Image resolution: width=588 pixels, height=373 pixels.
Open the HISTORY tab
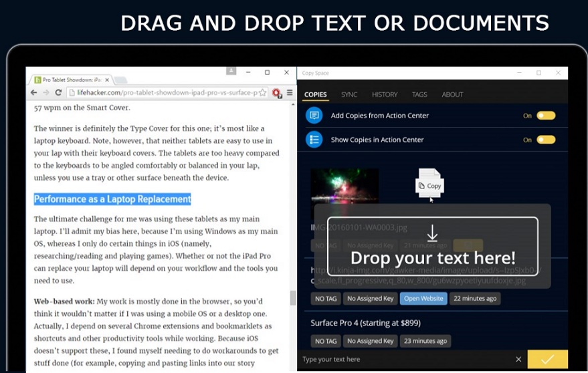(385, 94)
